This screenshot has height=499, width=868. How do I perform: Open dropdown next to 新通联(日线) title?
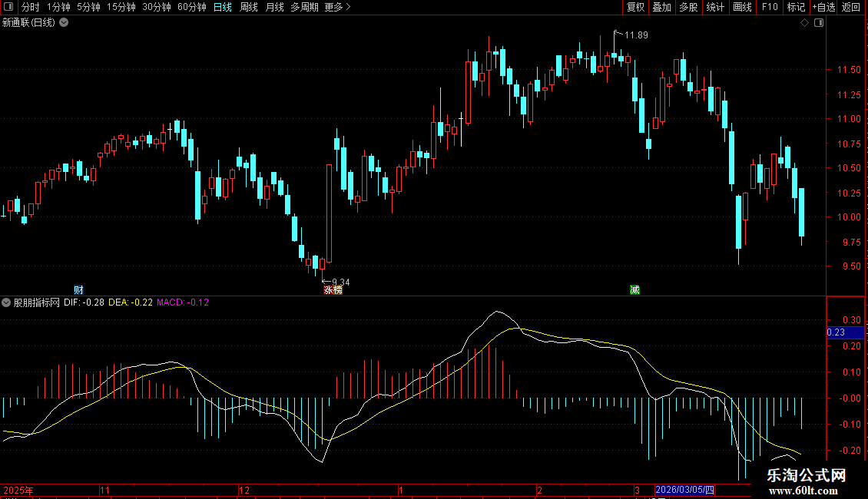point(65,22)
